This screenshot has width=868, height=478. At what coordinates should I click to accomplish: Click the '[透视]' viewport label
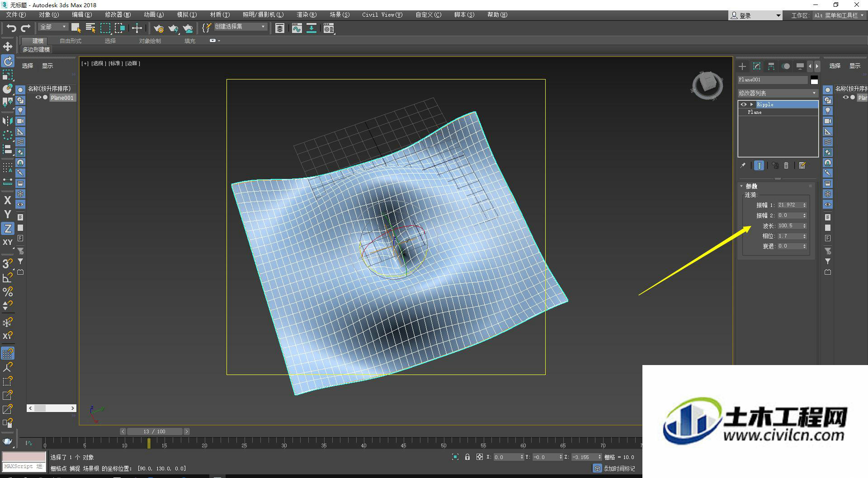click(98, 63)
